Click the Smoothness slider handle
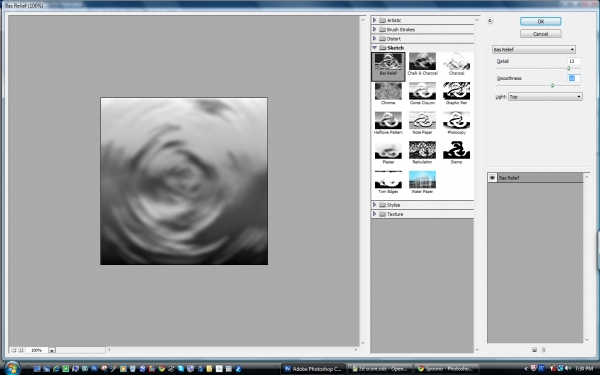600x375 pixels. pos(552,85)
